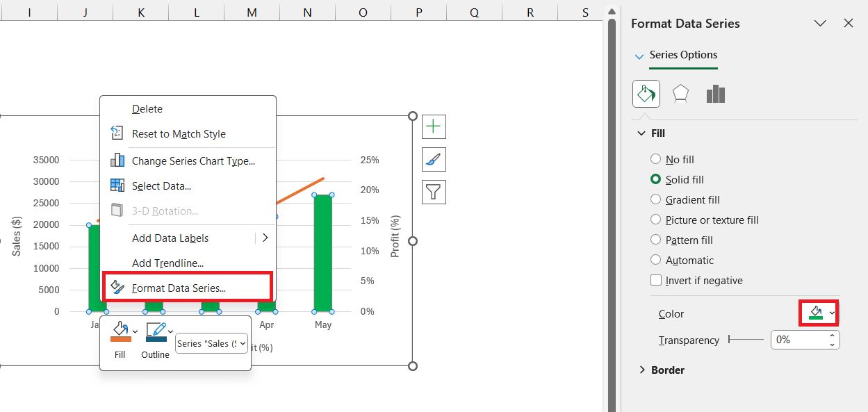Decrease transparency with the down arrow
This screenshot has height=412, width=868.
click(x=833, y=344)
